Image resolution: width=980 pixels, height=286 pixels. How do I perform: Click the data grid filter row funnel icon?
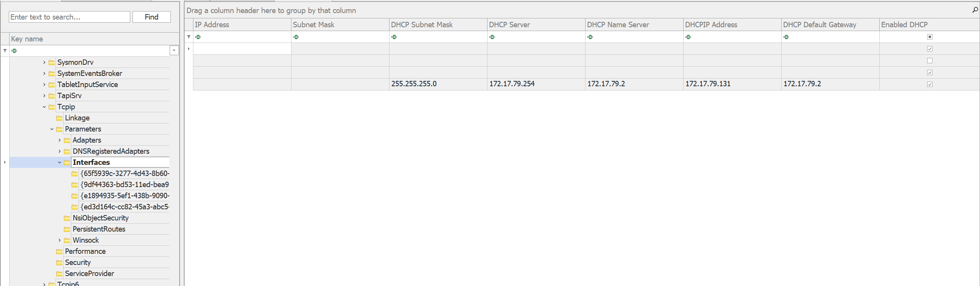189,37
